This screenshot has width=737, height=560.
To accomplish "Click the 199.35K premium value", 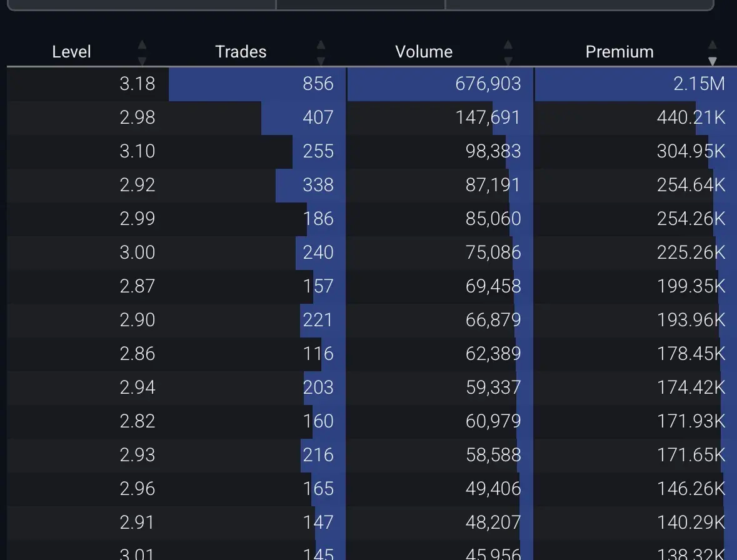I will 691,286.
